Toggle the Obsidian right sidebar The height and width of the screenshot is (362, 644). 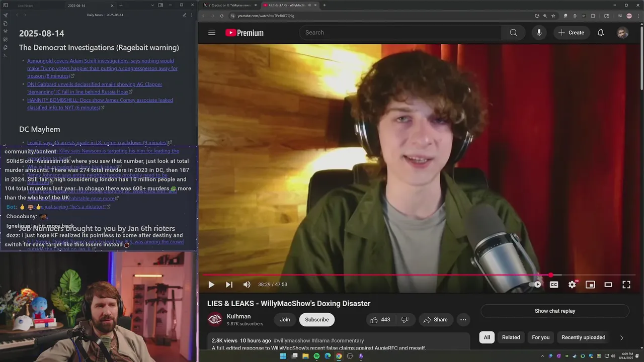coord(160,5)
